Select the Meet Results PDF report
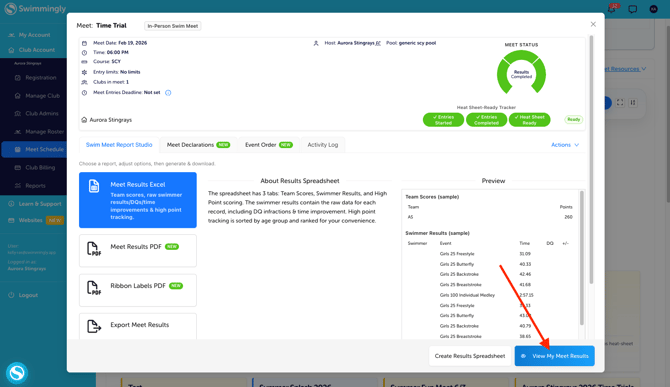Screen dimensions: 670x387 pos(138,250)
